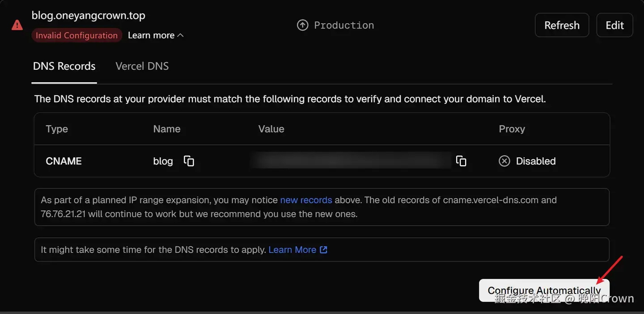Click the external link icon after Learn More

[323, 250]
